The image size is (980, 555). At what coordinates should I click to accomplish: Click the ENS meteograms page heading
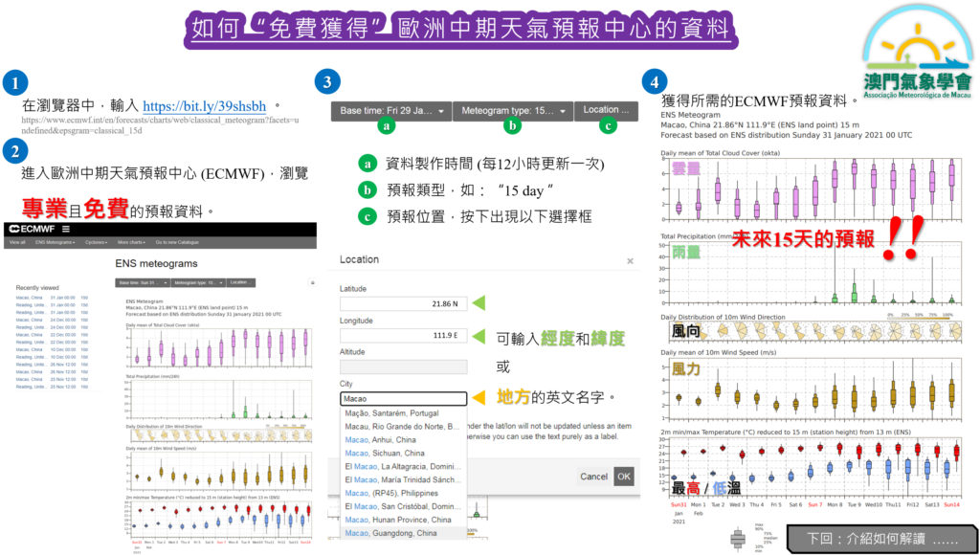(x=156, y=263)
